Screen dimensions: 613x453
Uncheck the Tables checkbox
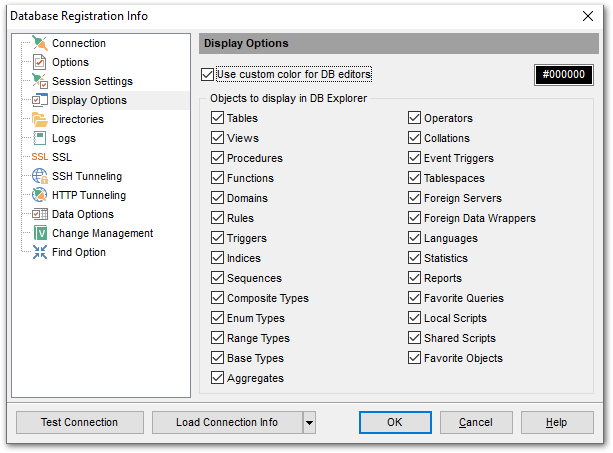pos(218,118)
